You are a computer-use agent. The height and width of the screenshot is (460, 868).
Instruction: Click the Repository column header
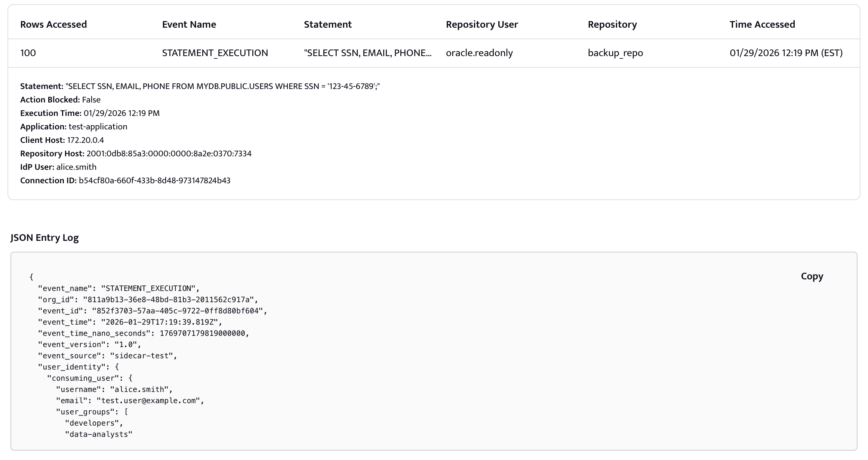coord(612,25)
